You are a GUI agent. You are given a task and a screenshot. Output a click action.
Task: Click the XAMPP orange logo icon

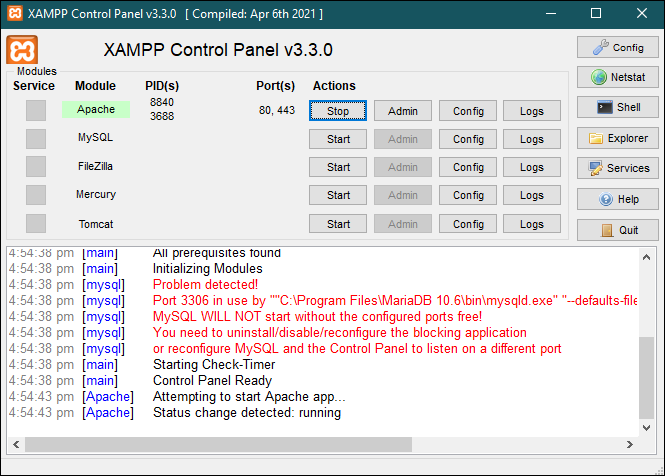pyautogui.click(x=22, y=50)
